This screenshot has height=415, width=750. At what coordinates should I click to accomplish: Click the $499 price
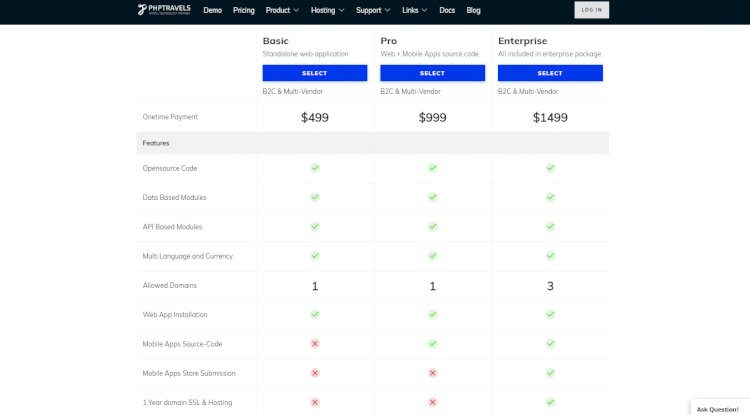pos(315,117)
